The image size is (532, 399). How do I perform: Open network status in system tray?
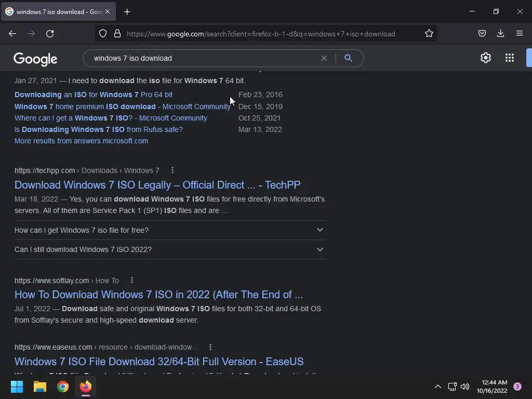(x=453, y=387)
